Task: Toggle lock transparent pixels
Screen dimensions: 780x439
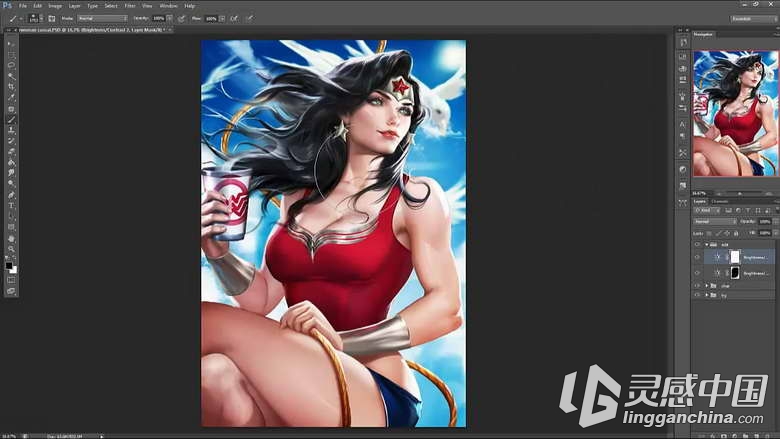Action: point(709,233)
